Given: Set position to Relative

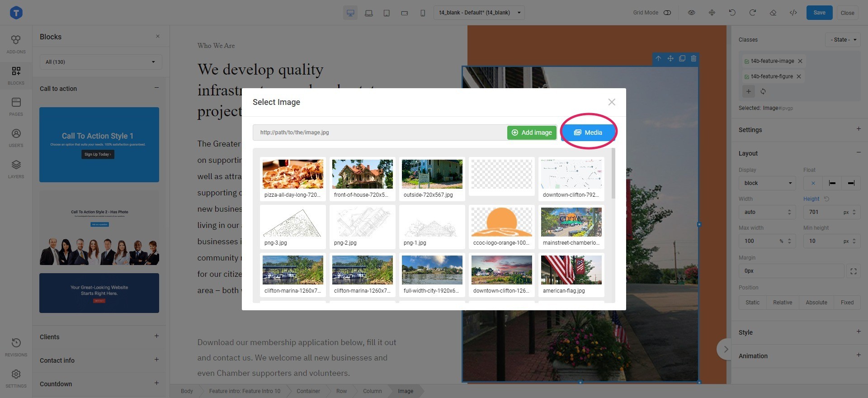Looking at the screenshot, I should (x=783, y=303).
